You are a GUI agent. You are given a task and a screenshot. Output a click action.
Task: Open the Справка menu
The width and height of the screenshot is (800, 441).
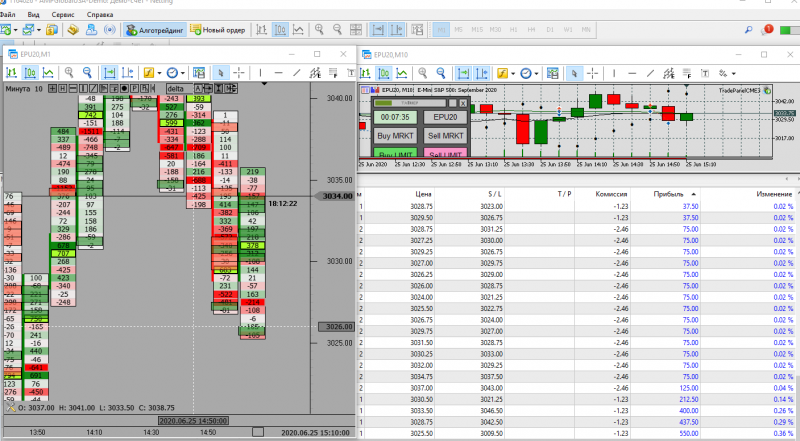[x=99, y=14]
